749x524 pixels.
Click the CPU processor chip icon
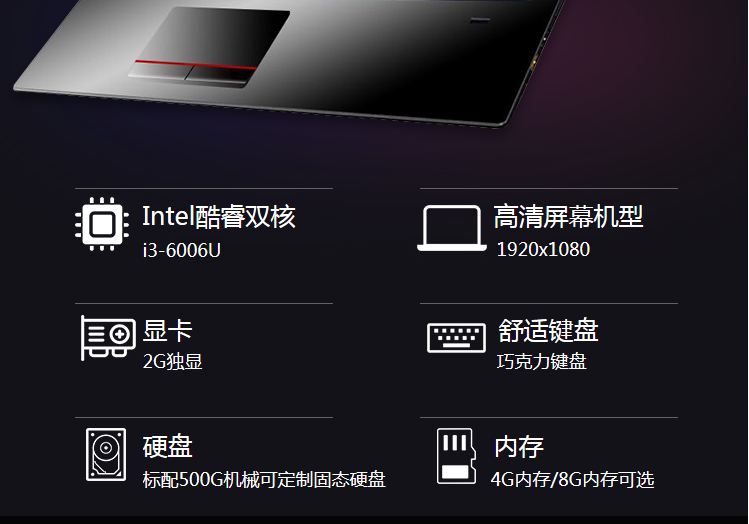coord(102,224)
